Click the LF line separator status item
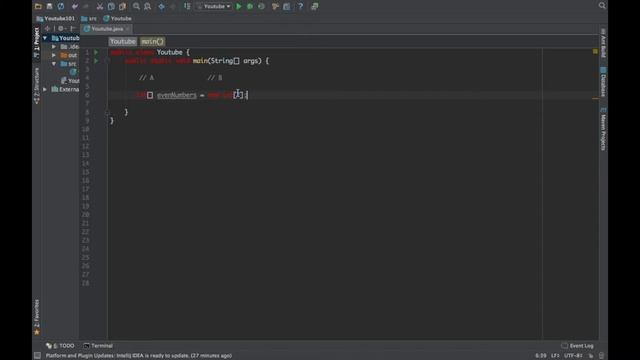This screenshot has width=640, height=360. 555,356
